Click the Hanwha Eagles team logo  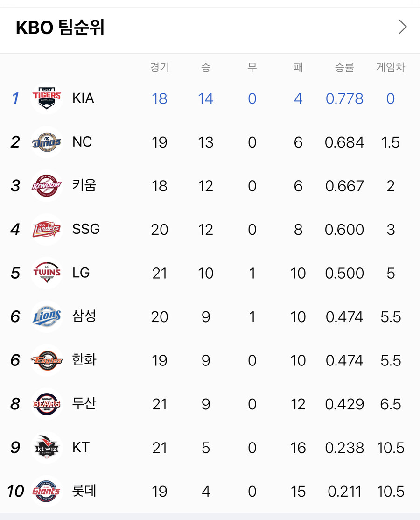[47, 360]
